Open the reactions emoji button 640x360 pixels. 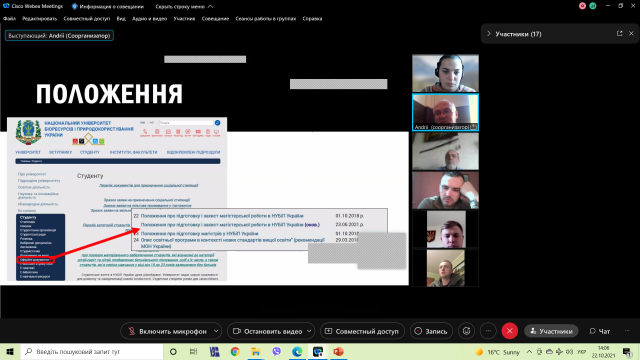click(467, 331)
